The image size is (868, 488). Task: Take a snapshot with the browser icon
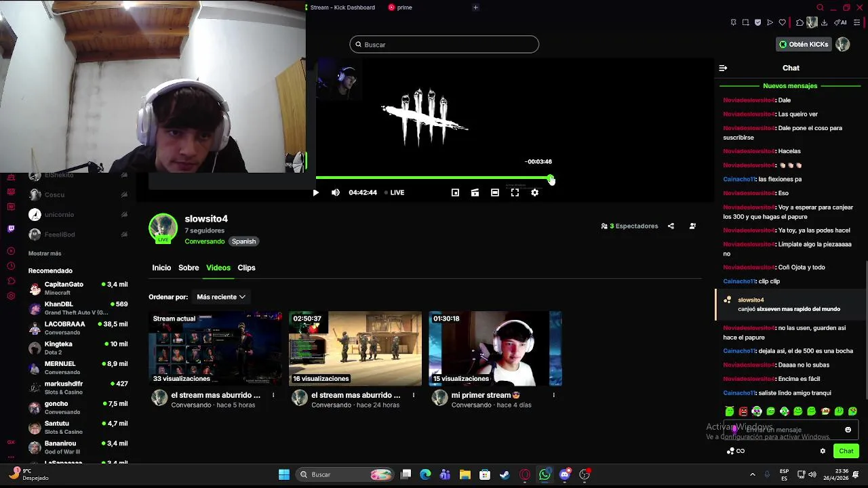(x=745, y=22)
